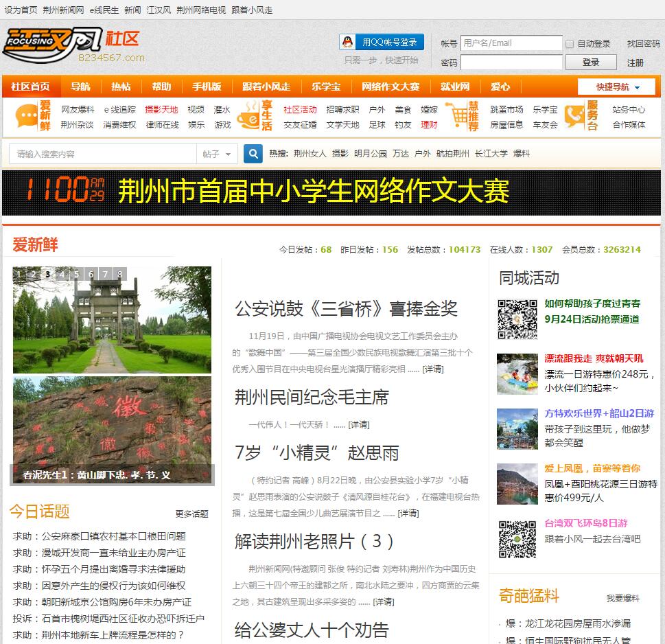Click the 慧推荐 shopping cart icon
Image resolution: width=665 pixels, height=644 pixels.
[x=456, y=115]
